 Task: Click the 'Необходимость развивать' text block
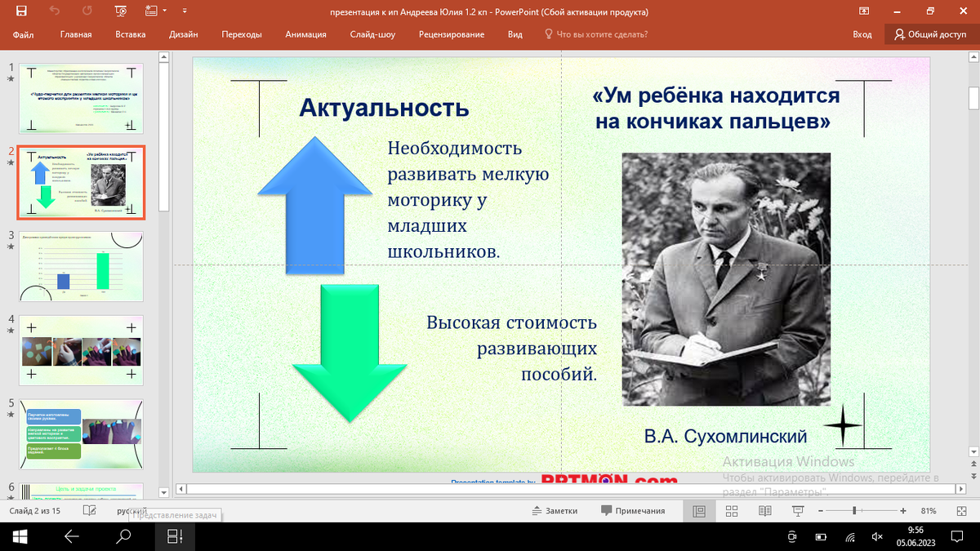pos(468,200)
